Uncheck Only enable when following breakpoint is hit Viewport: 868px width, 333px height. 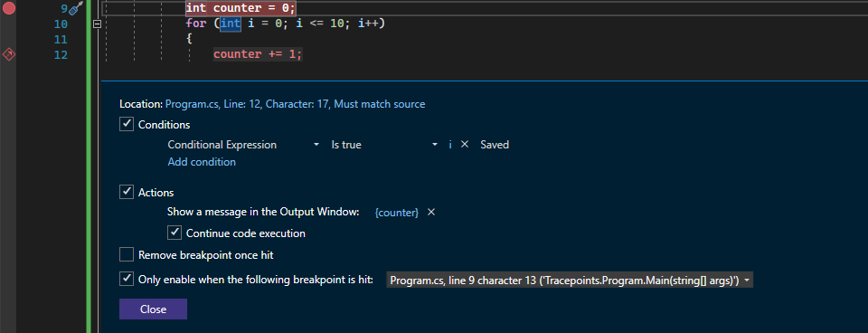click(x=127, y=279)
